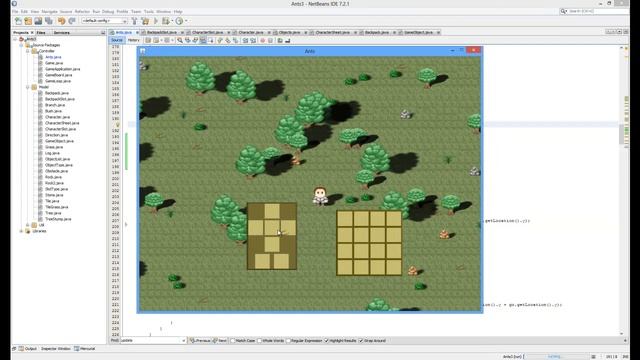Open the Inspector Window tab at bottom
Image resolution: width=640 pixels, height=360 pixels.
(x=56, y=349)
